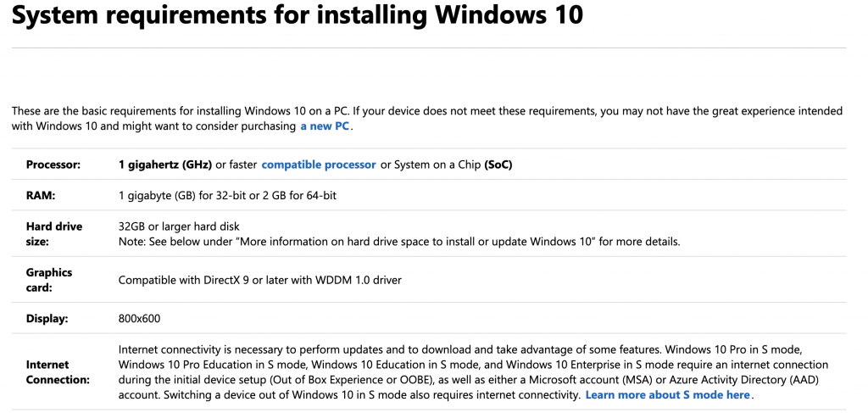868x413 pixels.
Task: Select the "Display:" row label
Action: click(x=47, y=319)
